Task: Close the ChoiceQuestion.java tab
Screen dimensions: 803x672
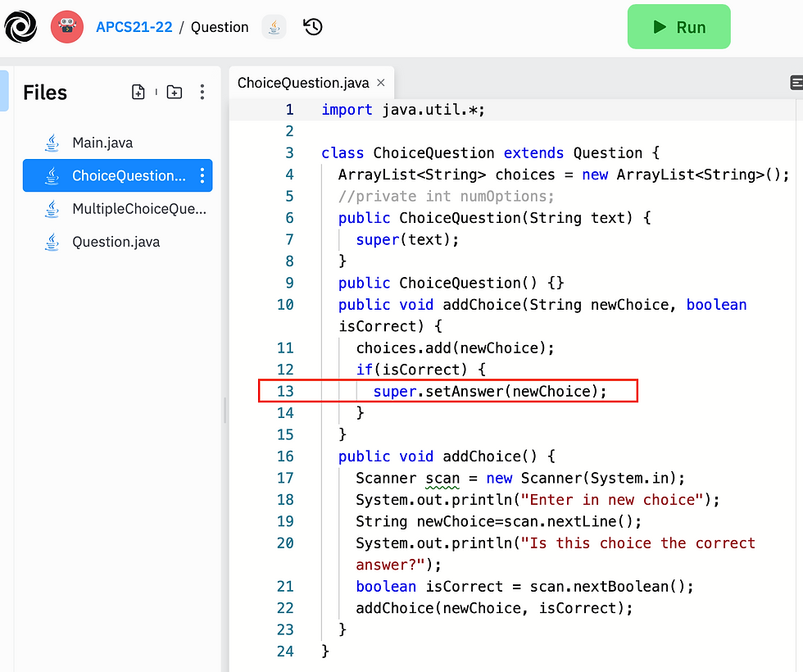Action: [x=380, y=83]
